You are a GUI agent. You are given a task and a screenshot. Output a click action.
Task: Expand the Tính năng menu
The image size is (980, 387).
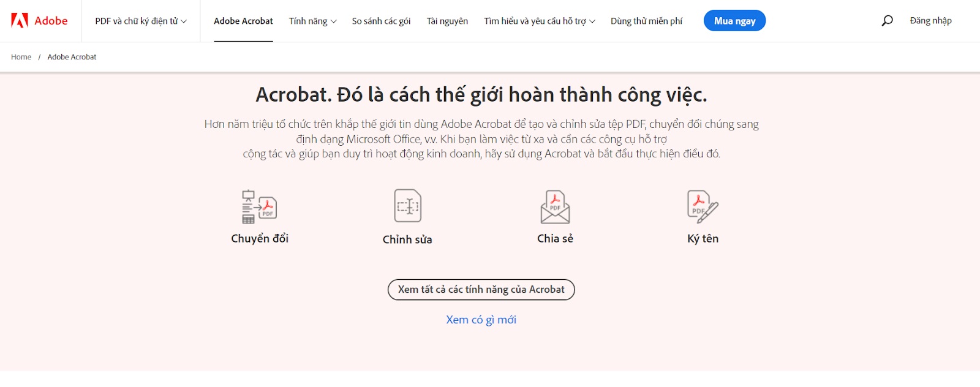(x=312, y=21)
